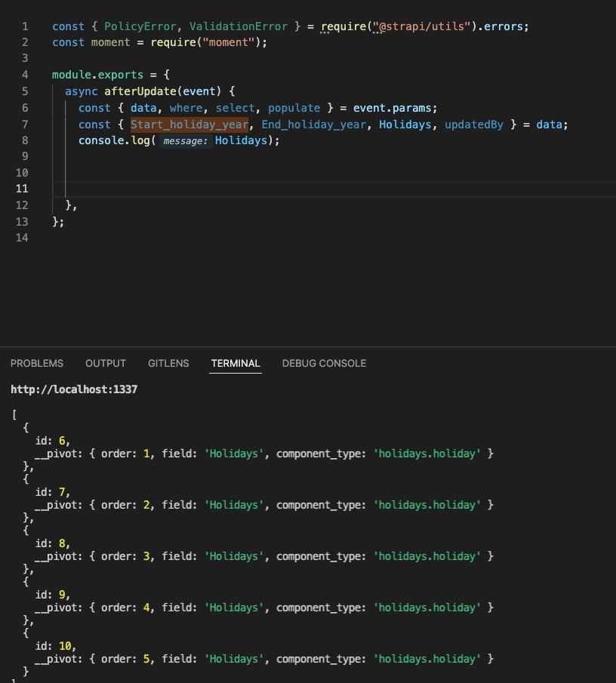Click ValidationError in line 1
Image resolution: width=616 pixels, height=683 pixels.
(239, 26)
